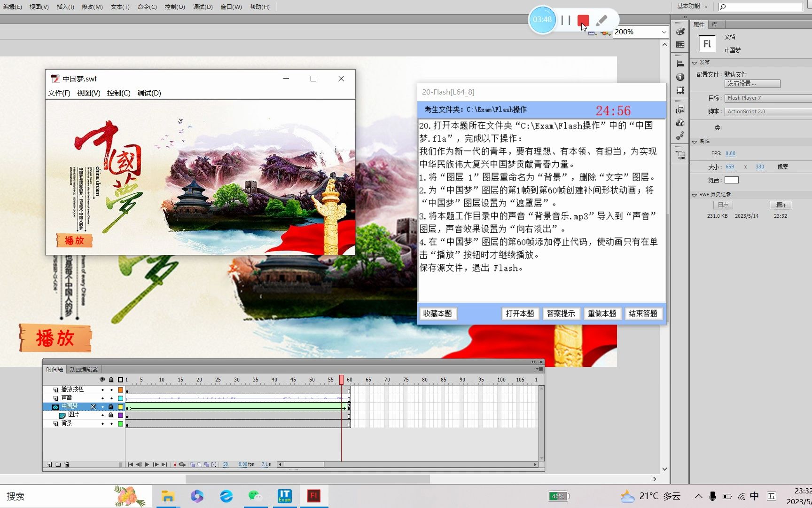Viewport: 812px width, 508px height.
Task: Open the Transform panel icon
Action: click(680, 90)
